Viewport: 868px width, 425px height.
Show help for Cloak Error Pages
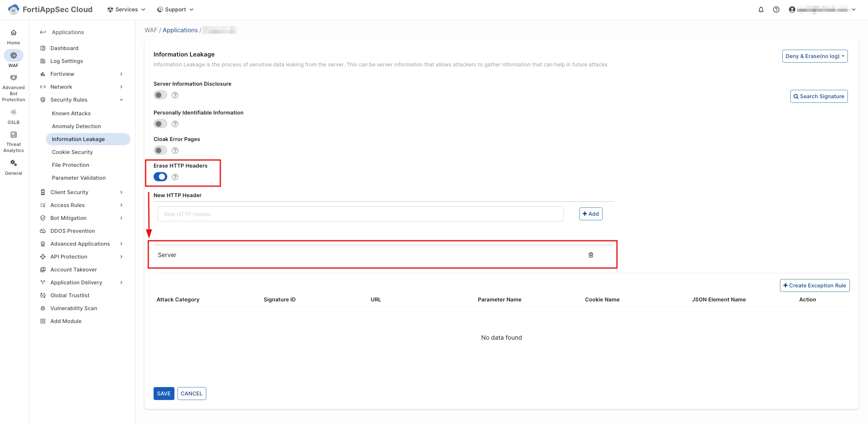tap(175, 151)
